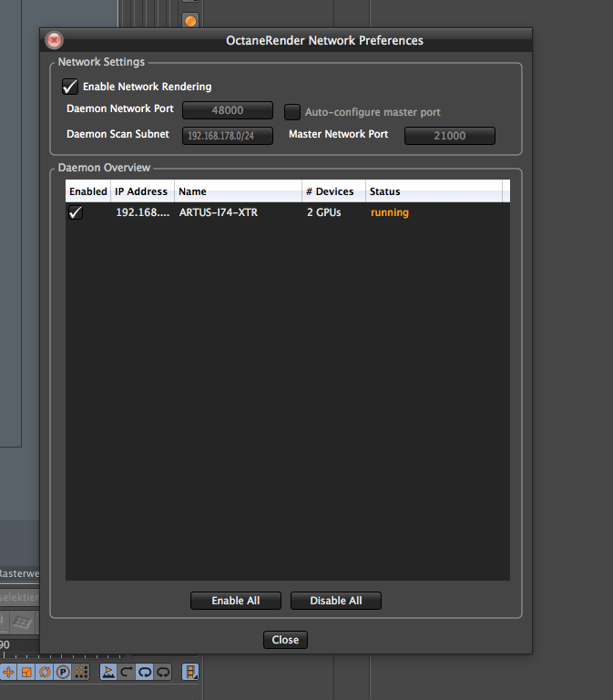Select the grey loop icon beside the blue one
The width and height of the screenshot is (613, 700).
click(163, 672)
